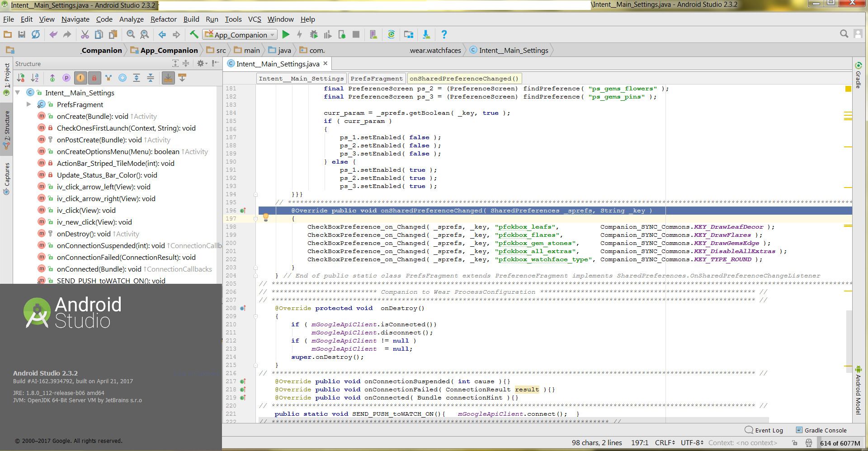The width and height of the screenshot is (868, 451).
Task: Open the Event Log panel
Action: (x=764, y=430)
